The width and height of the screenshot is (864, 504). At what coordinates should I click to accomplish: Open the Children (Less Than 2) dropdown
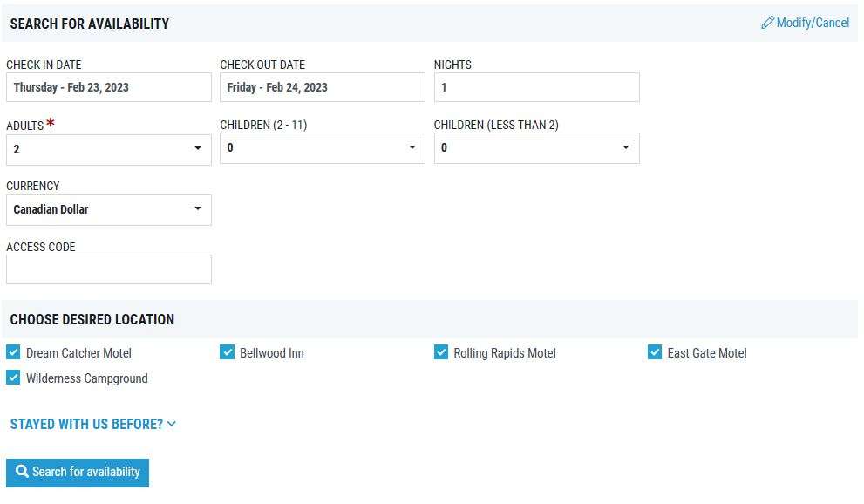click(537, 147)
